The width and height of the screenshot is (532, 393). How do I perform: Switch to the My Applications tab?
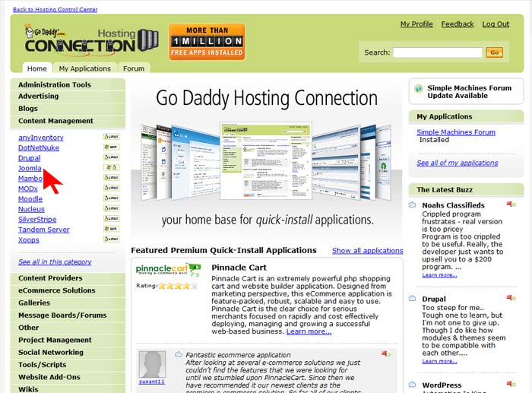[85, 68]
